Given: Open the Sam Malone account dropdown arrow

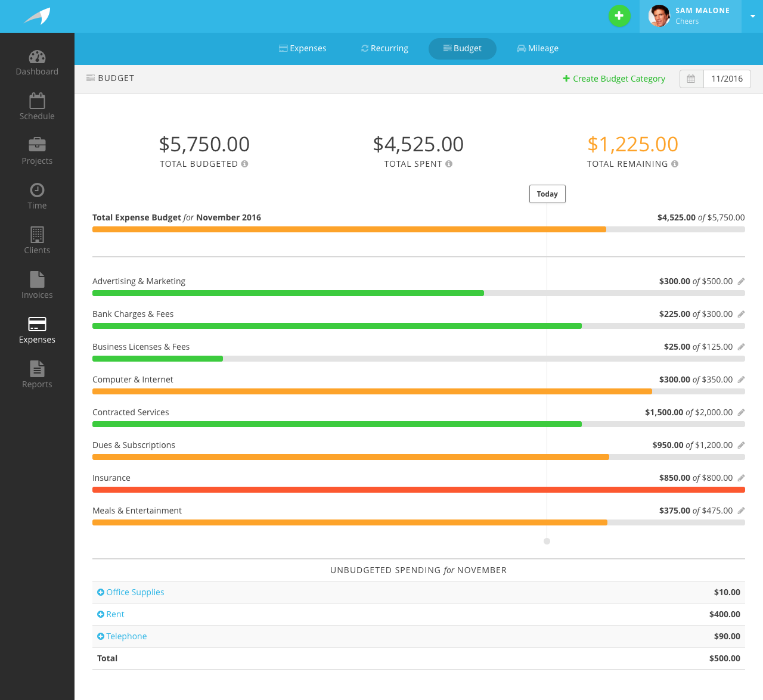Looking at the screenshot, I should tap(752, 16).
